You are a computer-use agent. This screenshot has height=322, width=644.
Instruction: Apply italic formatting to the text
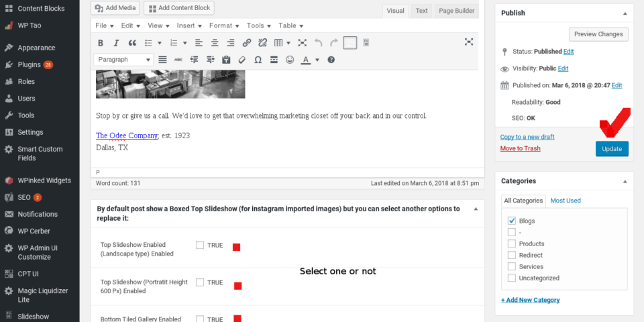point(116,43)
